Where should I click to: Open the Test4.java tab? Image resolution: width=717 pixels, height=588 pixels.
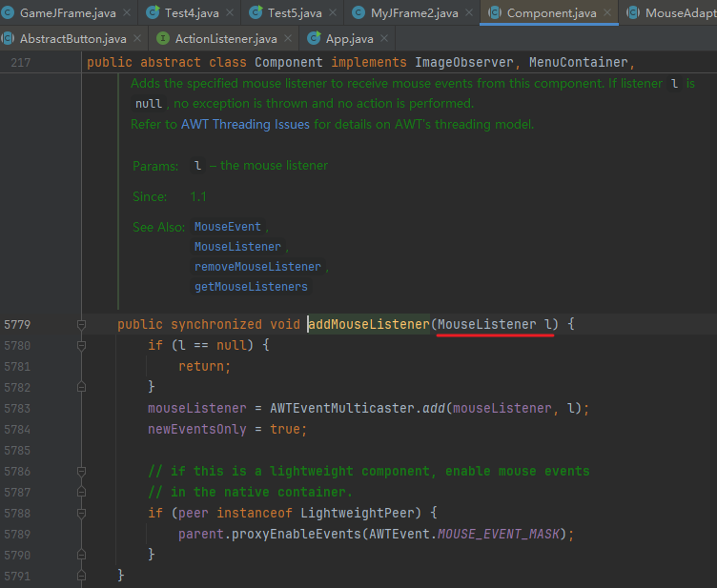click(x=192, y=12)
